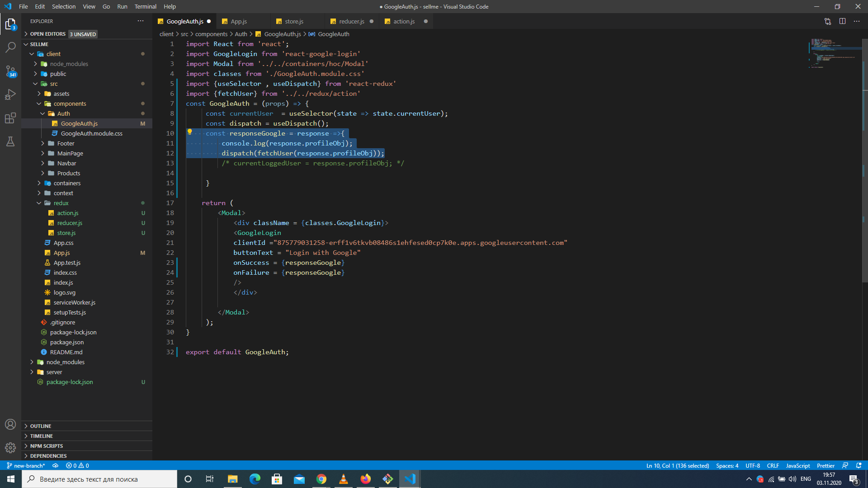Screen dimensions: 868x488
Task: Click the feedback icon in status bar
Action: pos(845,465)
